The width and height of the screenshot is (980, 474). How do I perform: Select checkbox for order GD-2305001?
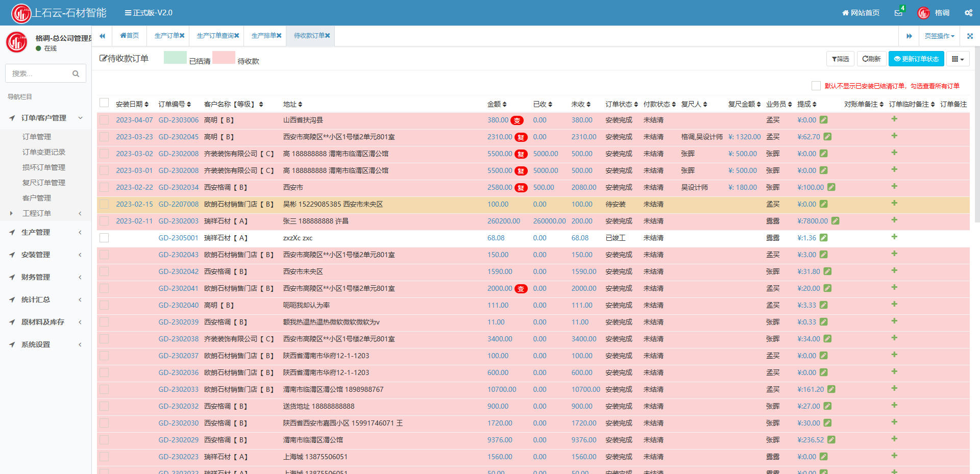click(x=104, y=238)
